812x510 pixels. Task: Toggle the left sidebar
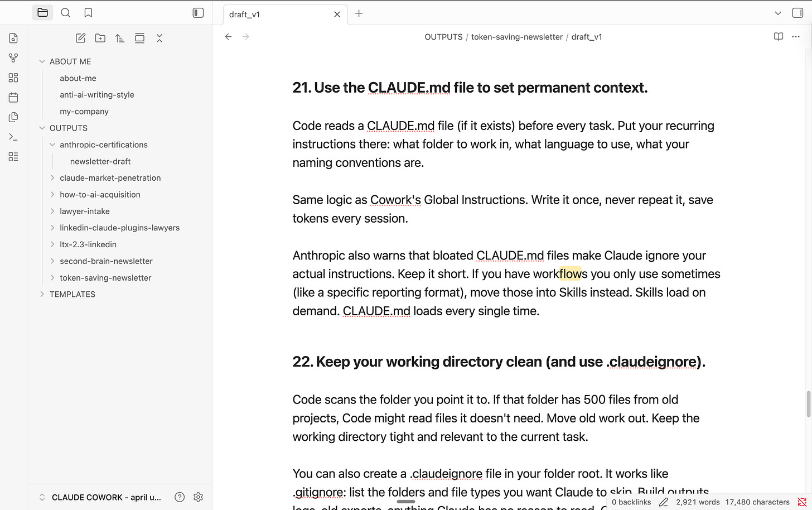(x=198, y=12)
